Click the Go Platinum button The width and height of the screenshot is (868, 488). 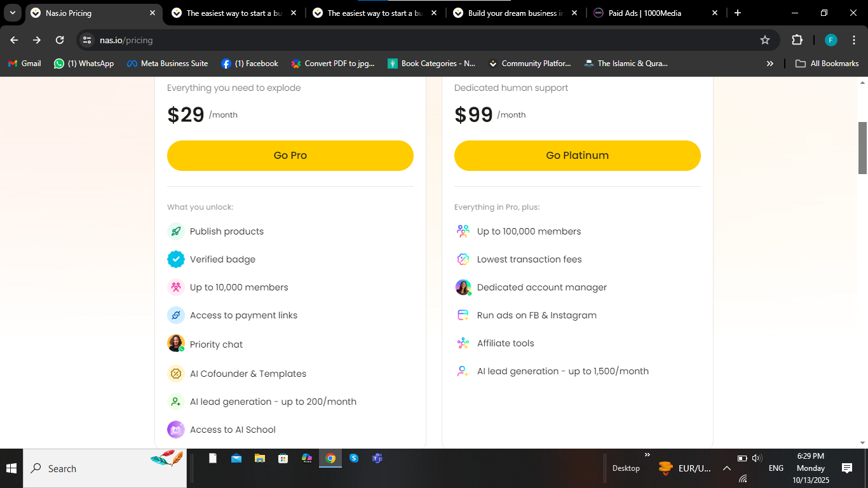pyautogui.click(x=577, y=155)
